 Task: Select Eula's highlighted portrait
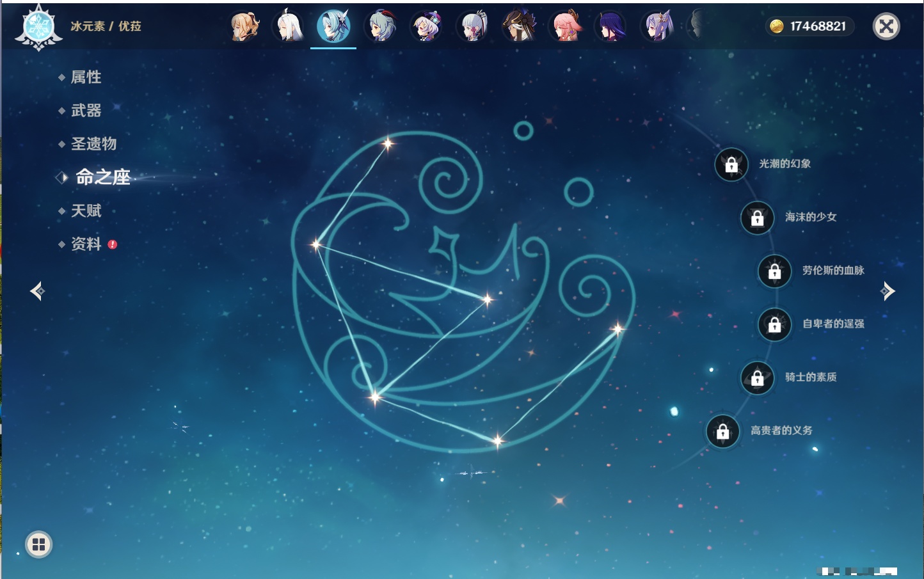pyautogui.click(x=333, y=26)
